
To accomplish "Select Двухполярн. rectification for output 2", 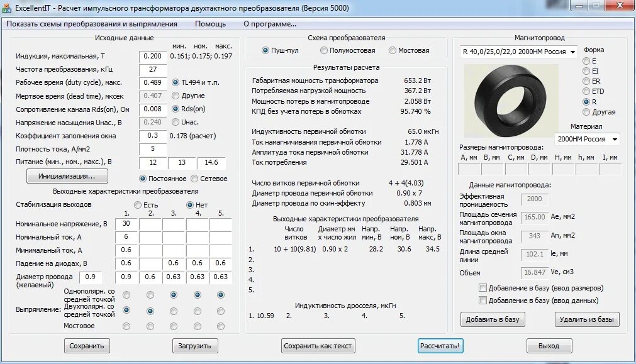I will pos(150,311).
